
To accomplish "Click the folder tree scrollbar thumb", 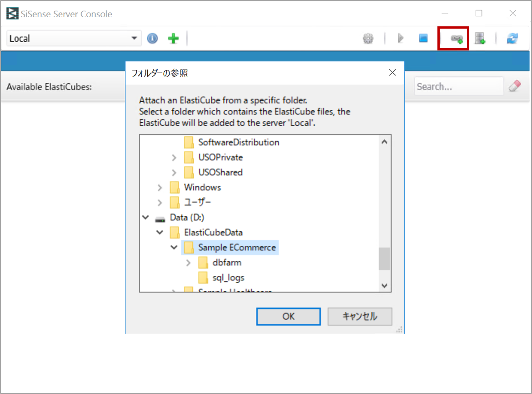I will pyautogui.click(x=384, y=259).
